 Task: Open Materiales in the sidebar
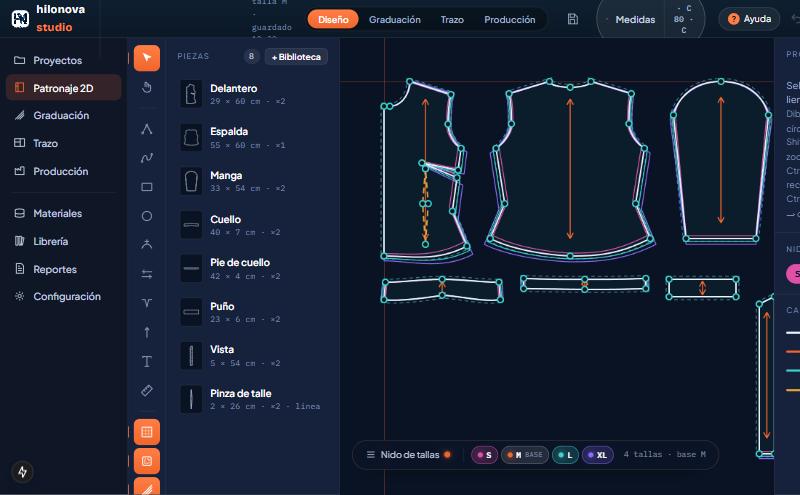click(63, 213)
